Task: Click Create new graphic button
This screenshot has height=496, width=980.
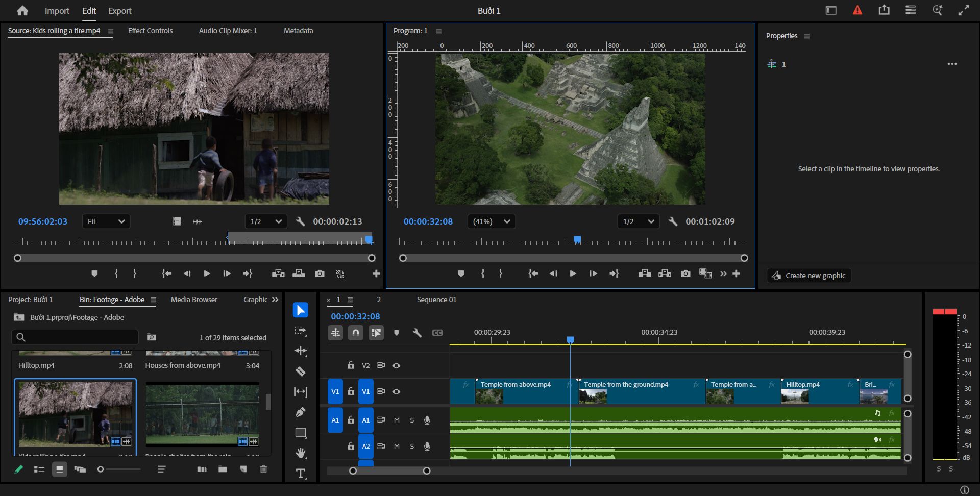Action: [x=809, y=276]
